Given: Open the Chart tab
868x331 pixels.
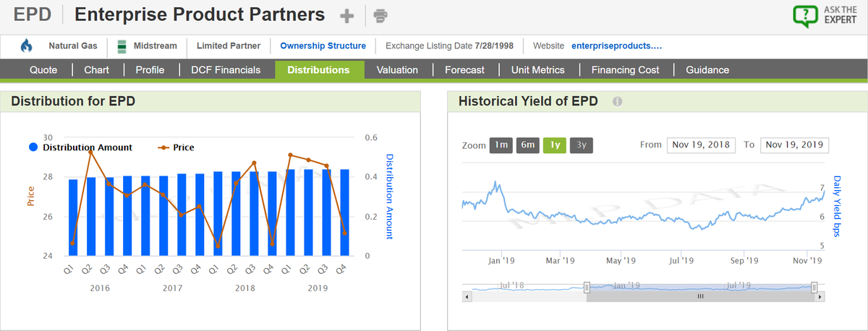Looking at the screenshot, I should [x=97, y=70].
